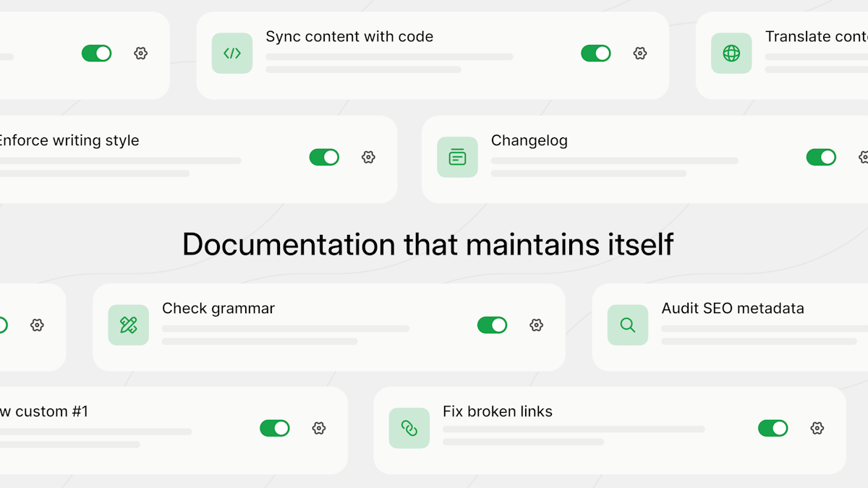Click the chain link icon for Fix broken links

pyautogui.click(x=409, y=428)
